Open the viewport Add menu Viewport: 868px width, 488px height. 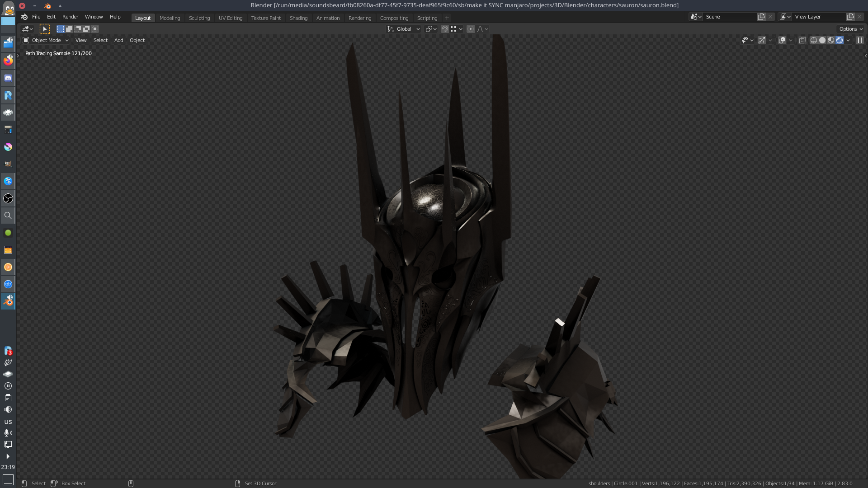pyautogui.click(x=118, y=40)
